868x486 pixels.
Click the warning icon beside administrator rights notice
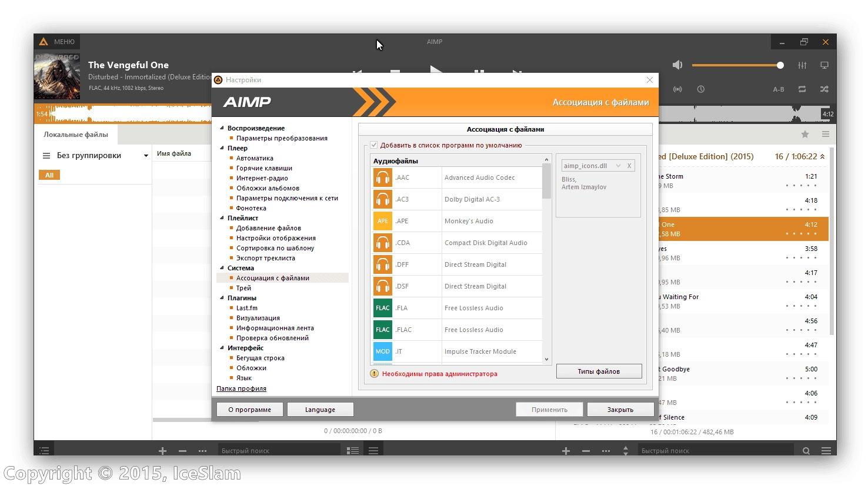point(375,374)
